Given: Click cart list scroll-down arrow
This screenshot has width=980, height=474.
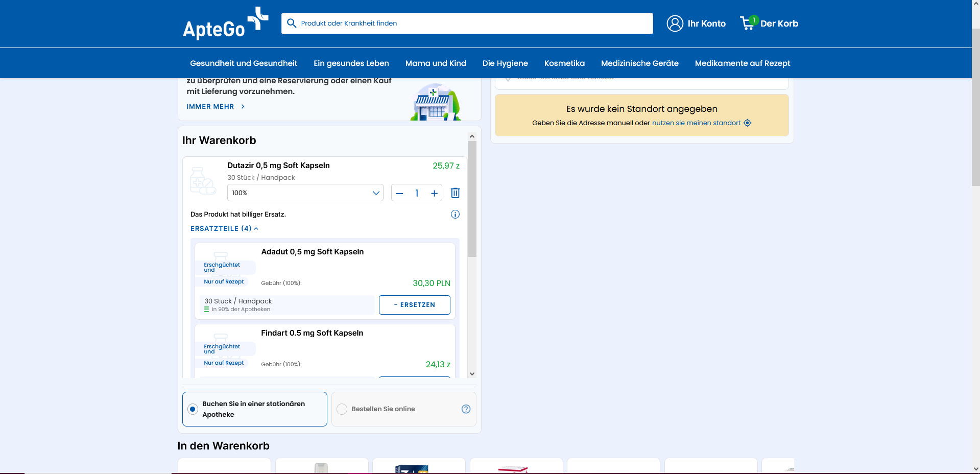Looking at the screenshot, I should coord(472,374).
